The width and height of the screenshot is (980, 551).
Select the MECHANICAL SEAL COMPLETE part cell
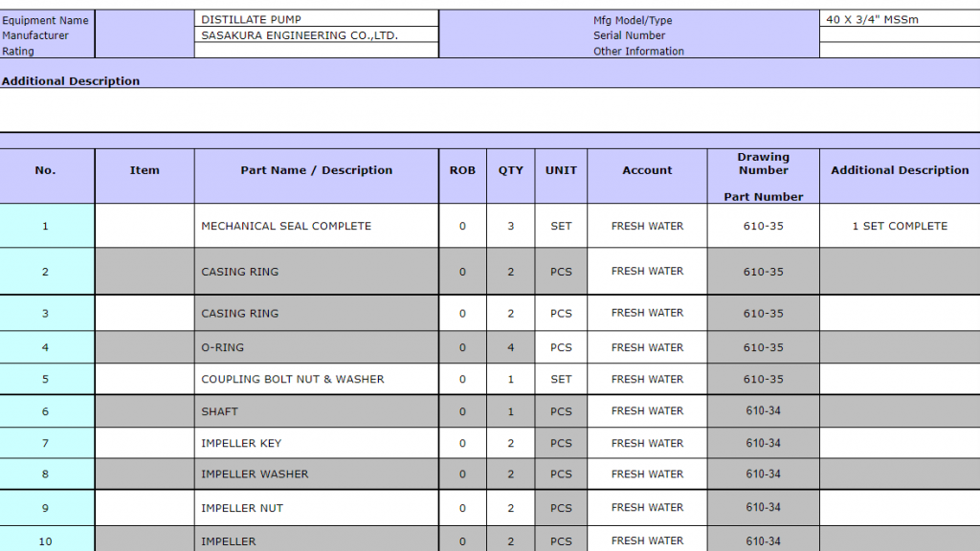(x=316, y=226)
